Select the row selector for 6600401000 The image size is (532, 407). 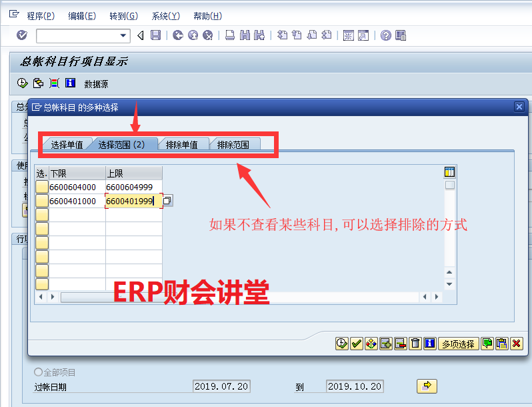click(42, 201)
